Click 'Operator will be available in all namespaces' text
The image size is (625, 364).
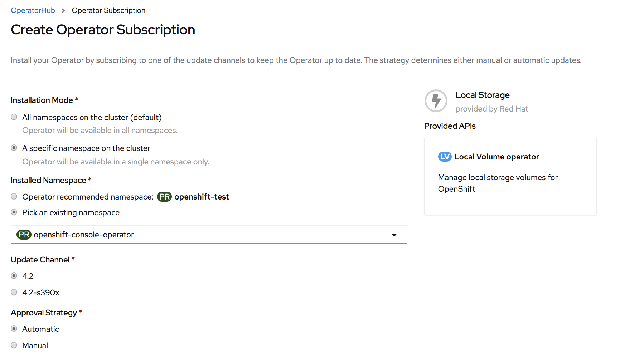pos(100,131)
